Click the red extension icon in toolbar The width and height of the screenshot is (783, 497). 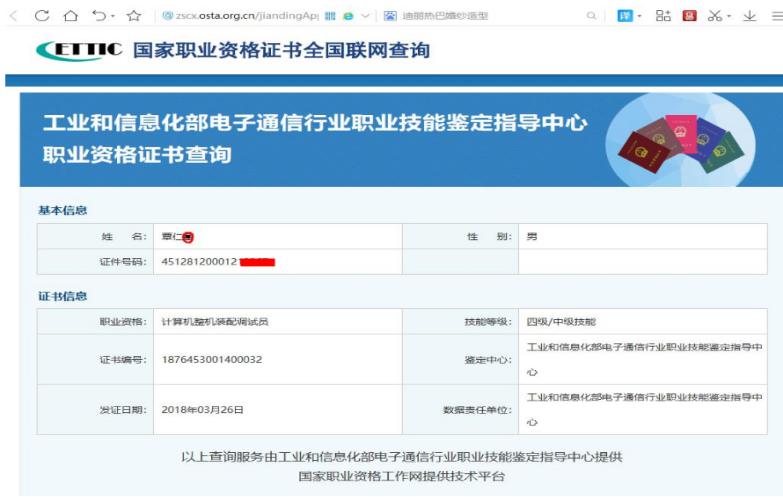[x=689, y=16]
